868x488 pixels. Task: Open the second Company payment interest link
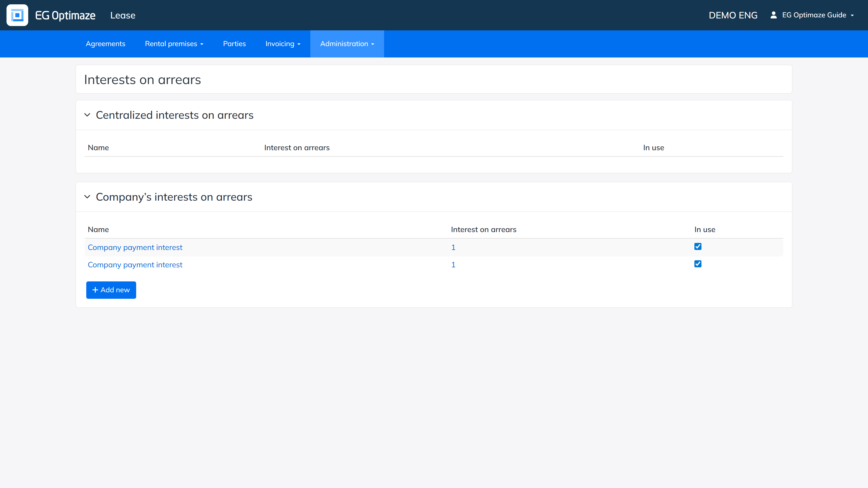pos(135,265)
